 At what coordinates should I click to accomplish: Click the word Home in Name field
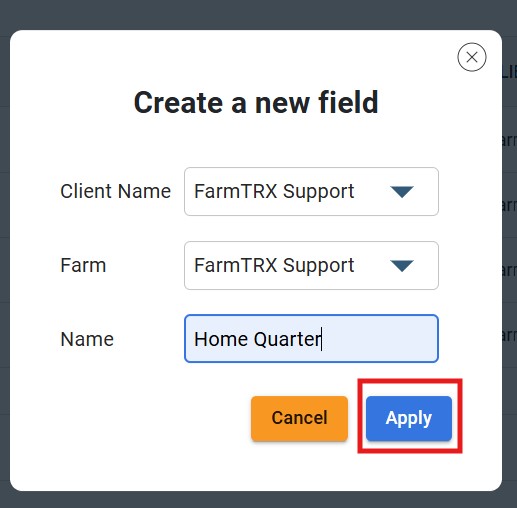coord(221,339)
